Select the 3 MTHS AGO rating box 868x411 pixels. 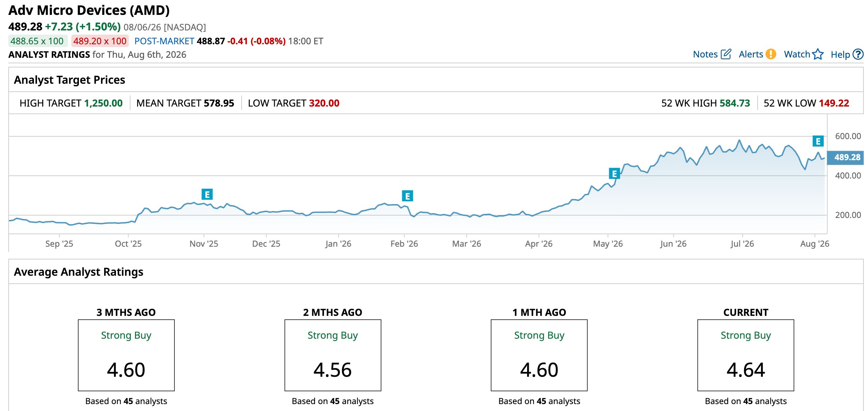[x=126, y=355]
